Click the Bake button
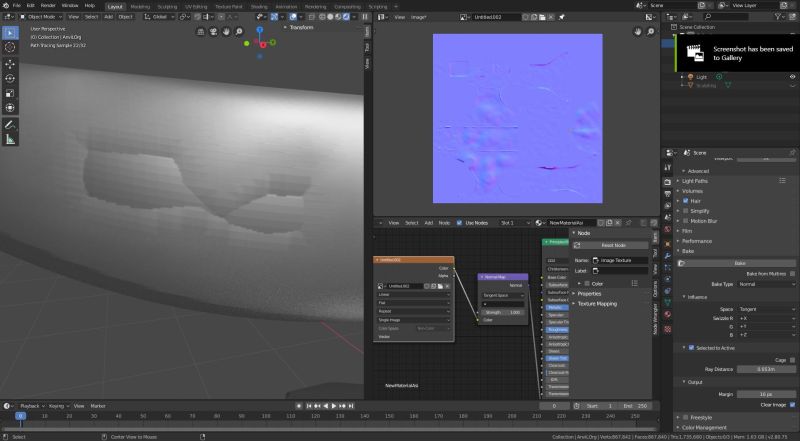Viewport: 800px width, 441px height. (x=737, y=263)
